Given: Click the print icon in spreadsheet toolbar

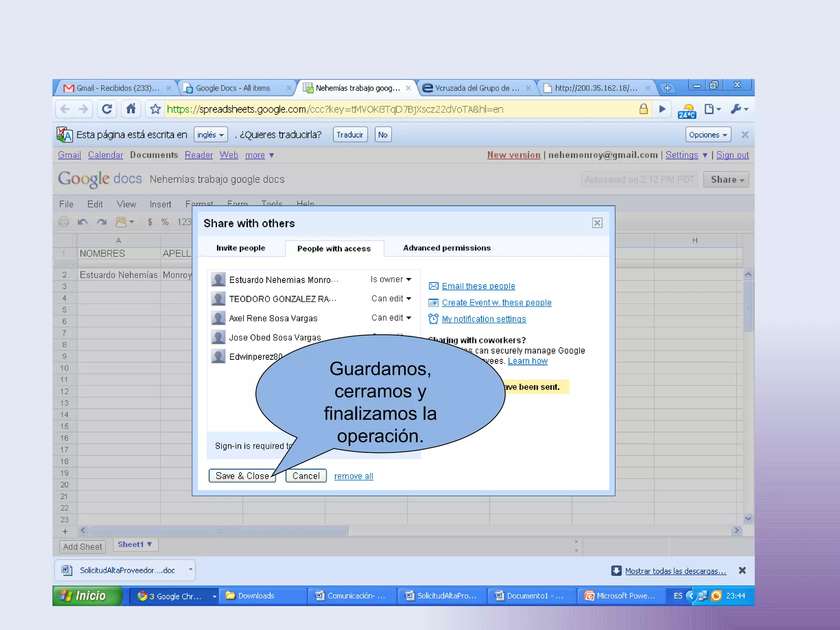Looking at the screenshot, I should (64, 222).
